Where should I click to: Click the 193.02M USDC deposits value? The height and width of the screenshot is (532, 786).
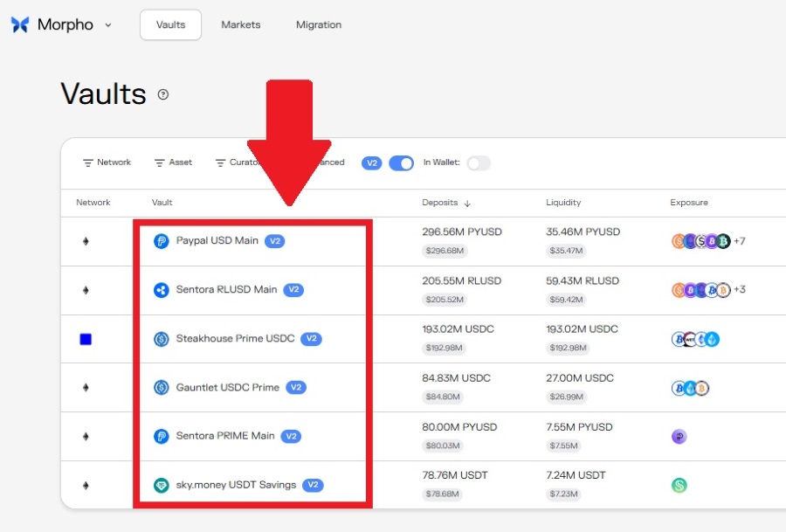pyautogui.click(x=458, y=329)
